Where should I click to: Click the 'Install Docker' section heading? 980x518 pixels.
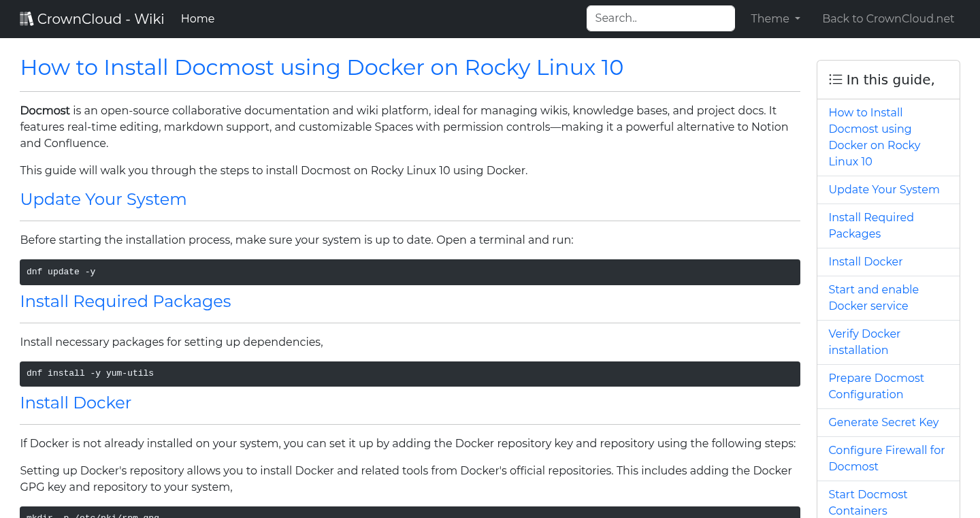point(76,402)
